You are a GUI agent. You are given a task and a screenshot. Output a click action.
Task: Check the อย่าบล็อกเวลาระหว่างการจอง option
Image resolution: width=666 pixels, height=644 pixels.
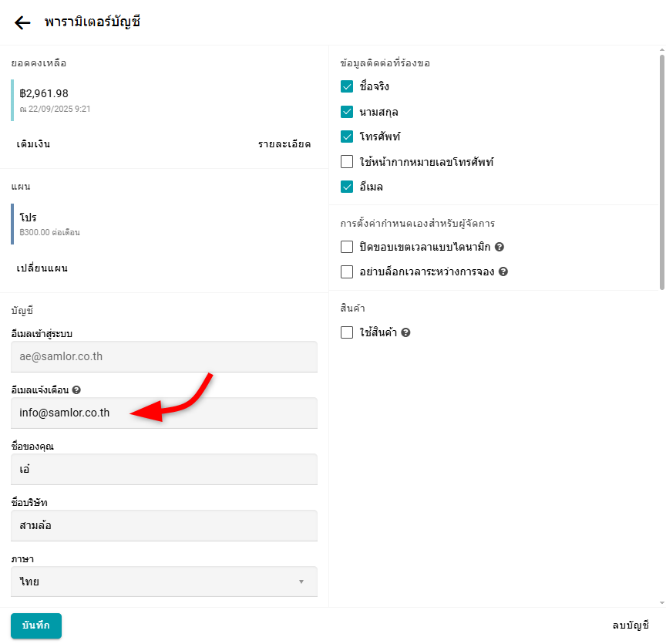tap(347, 271)
